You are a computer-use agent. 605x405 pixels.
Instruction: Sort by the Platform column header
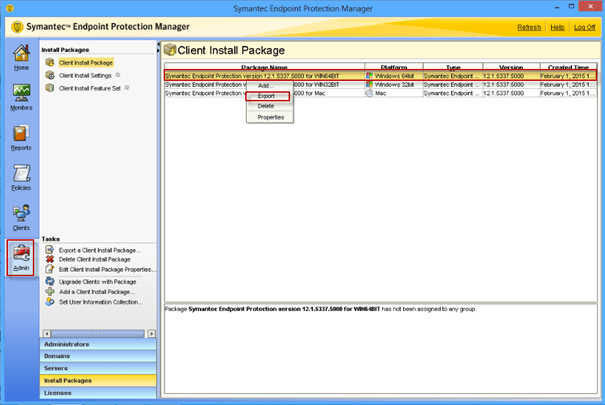[393, 67]
